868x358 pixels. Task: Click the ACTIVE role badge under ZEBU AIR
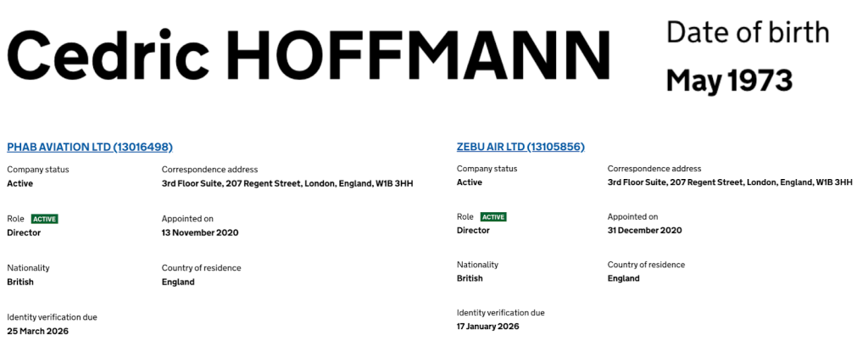[x=493, y=217]
